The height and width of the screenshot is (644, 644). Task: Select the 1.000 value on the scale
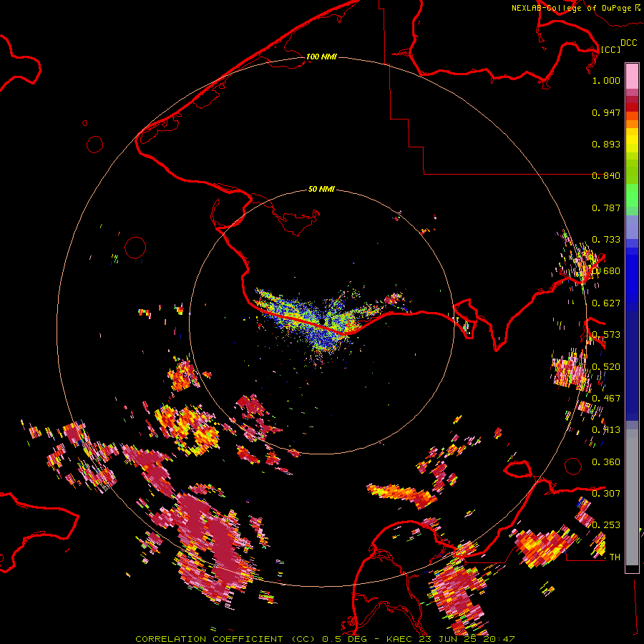pyautogui.click(x=606, y=80)
